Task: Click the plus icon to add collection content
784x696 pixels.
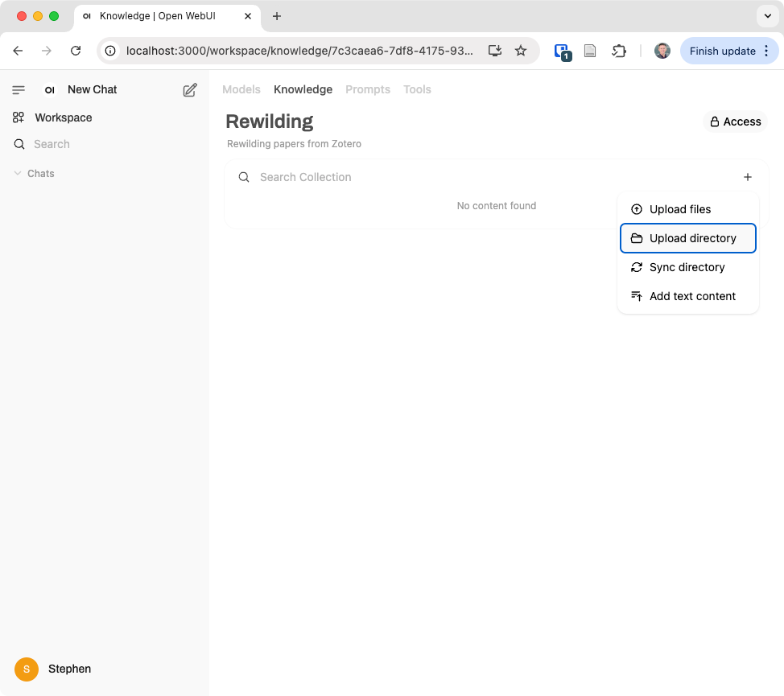Action: pyautogui.click(x=748, y=177)
